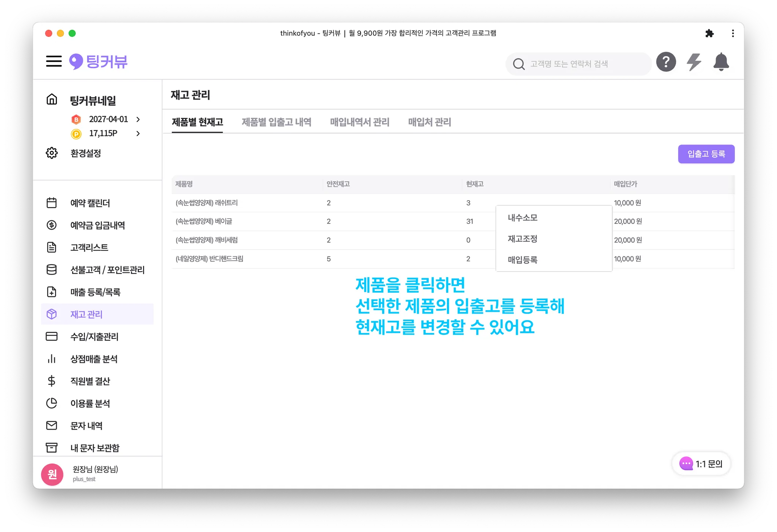Switch to 매입처 관리 tab
Screen dimensions: 777x532
pyautogui.click(x=429, y=122)
